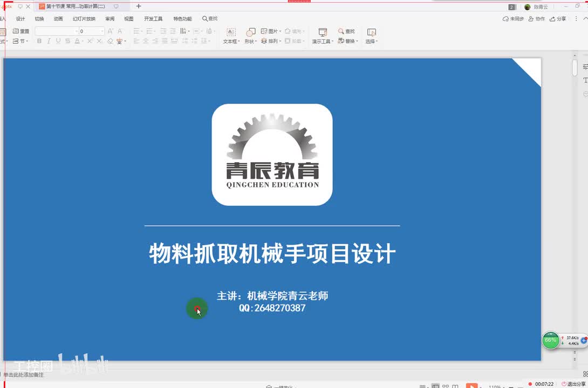Viewport: 588px width, 388px height.
Task: Click the 查找 search box beside the ribbon tabs
Action: click(x=210, y=19)
